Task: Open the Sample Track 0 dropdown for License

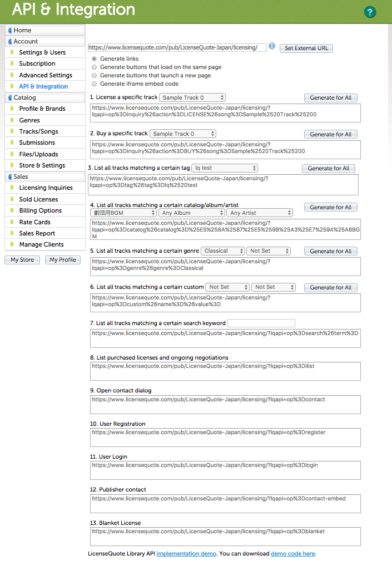Action: point(192,97)
